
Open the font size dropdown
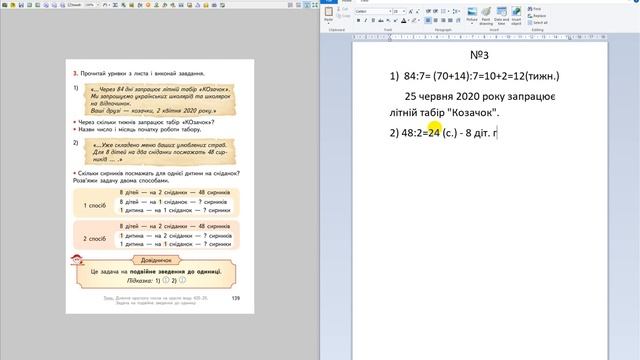point(404,11)
